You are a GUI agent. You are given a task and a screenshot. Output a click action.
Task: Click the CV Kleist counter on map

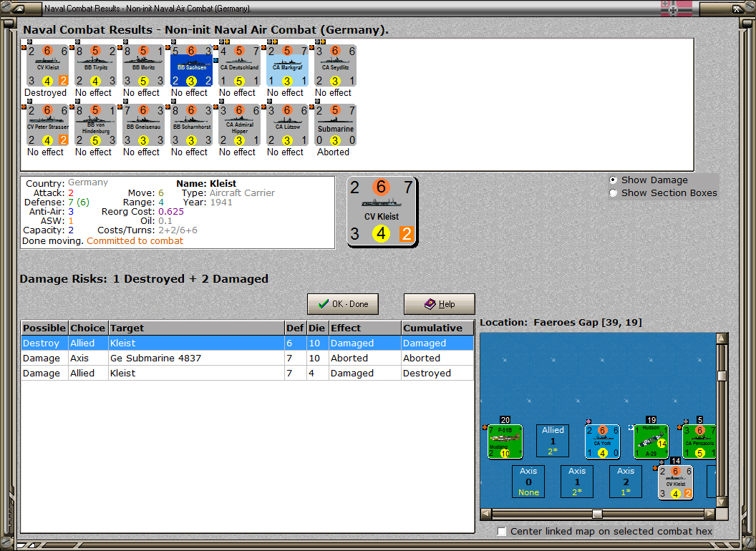coord(676,482)
